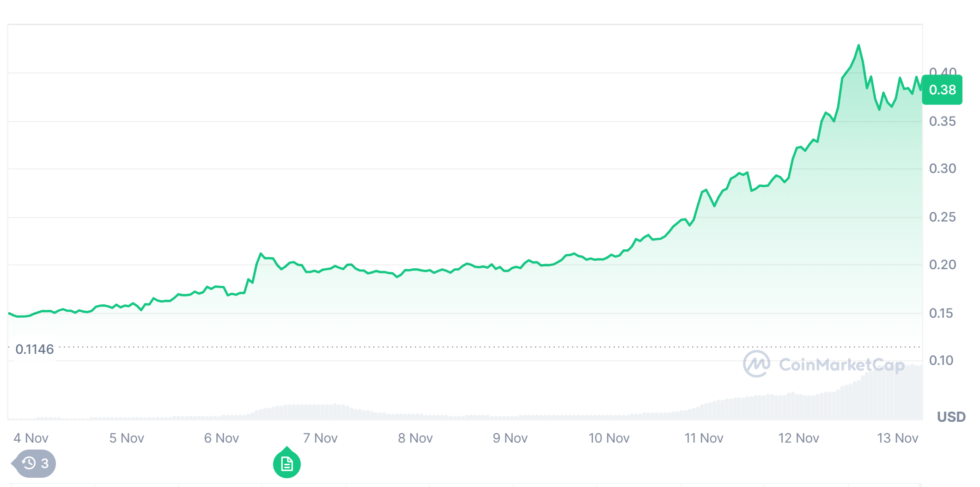
Task: Click the 8 Nov axis label
Action: pyautogui.click(x=415, y=438)
